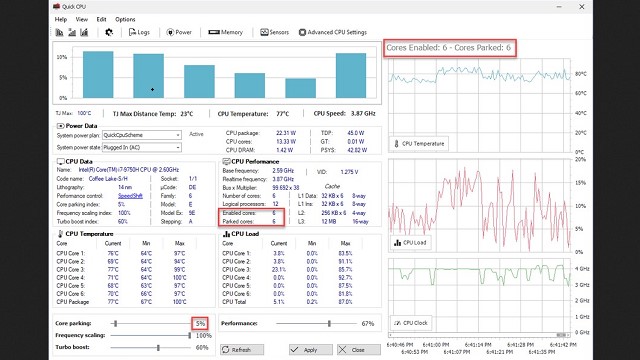This screenshot has width=640, height=360.
Task: Click the second chart toolbar icon
Action: (x=72, y=32)
